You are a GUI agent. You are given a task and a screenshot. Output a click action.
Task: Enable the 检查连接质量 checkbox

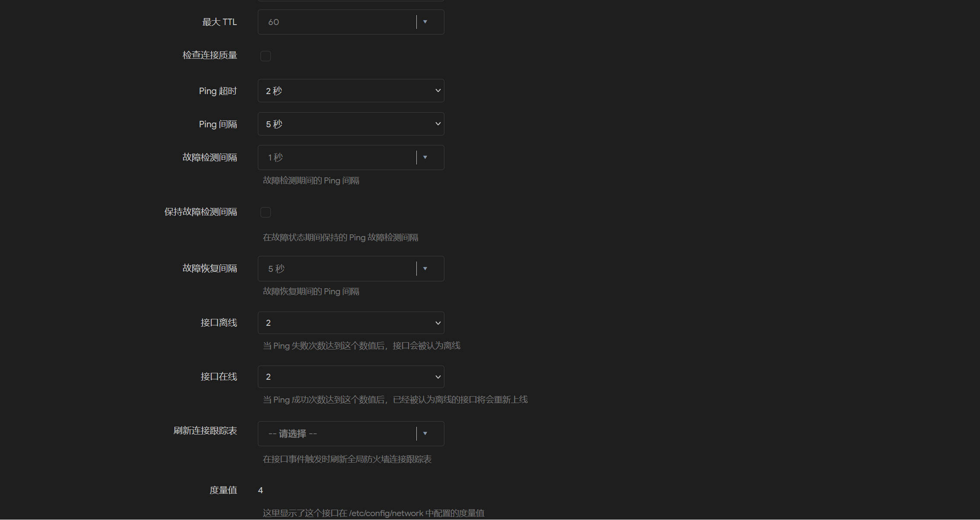point(266,56)
